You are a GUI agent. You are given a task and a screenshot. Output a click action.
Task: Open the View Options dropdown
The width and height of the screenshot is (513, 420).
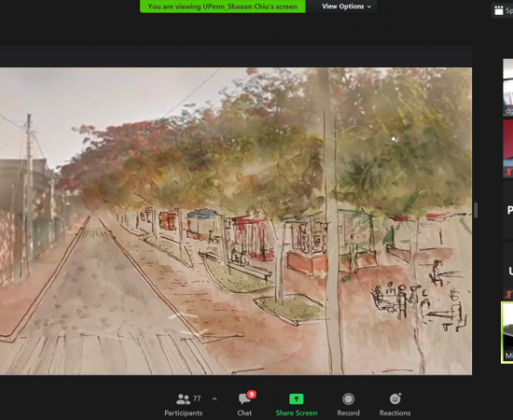click(346, 7)
